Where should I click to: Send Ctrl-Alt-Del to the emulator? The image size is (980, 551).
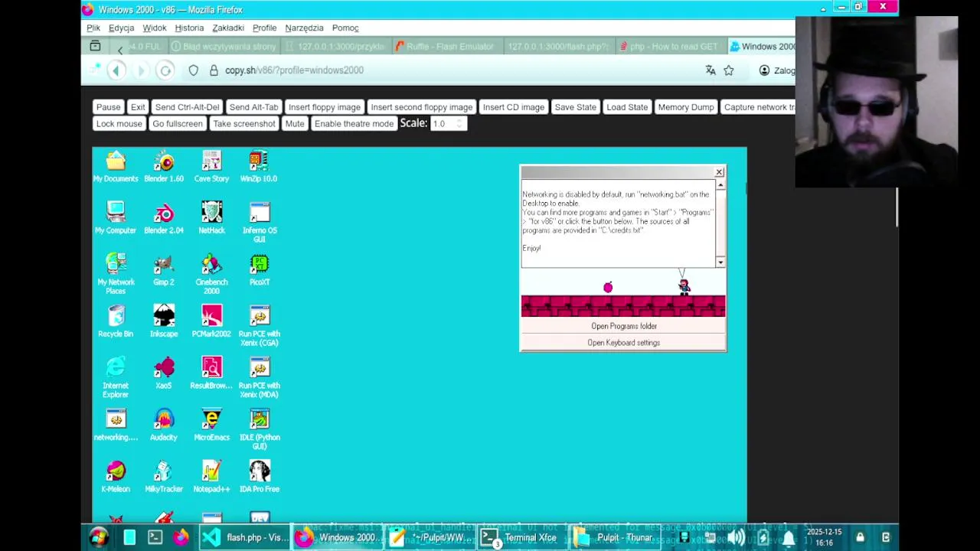[x=187, y=107]
